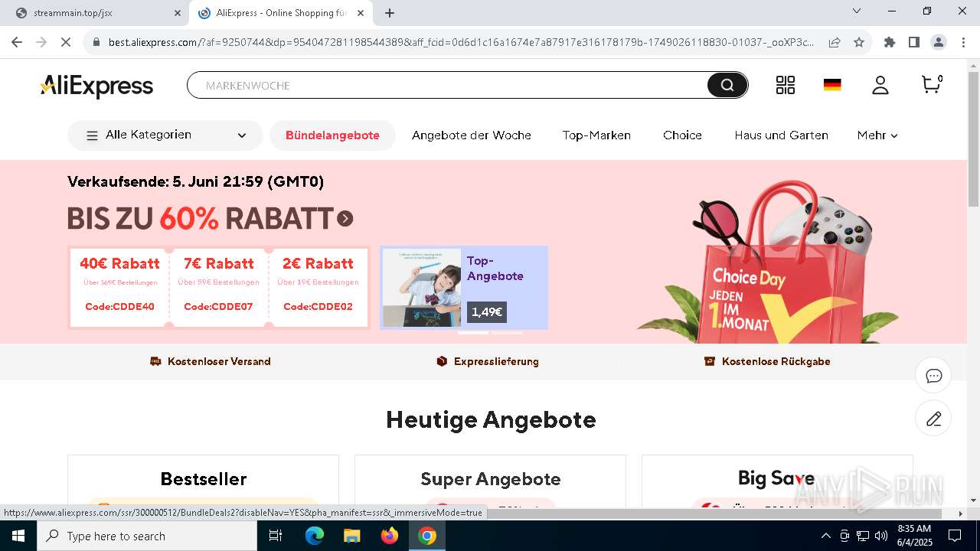Image resolution: width=980 pixels, height=551 pixels.
Task: Open Chrome extensions puzzle icon
Action: [890, 42]
